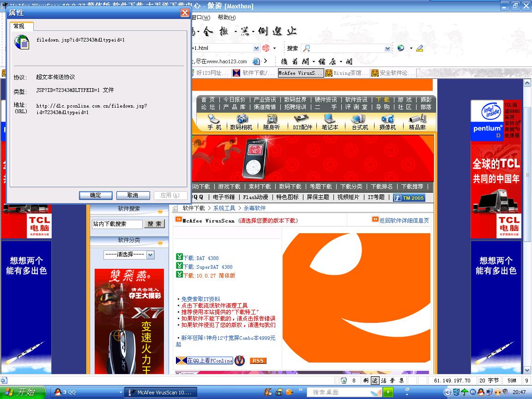Viewport: 532px width, 399px height.
Task: Click into 站内下载搜索 field
Action: (117, 224)
